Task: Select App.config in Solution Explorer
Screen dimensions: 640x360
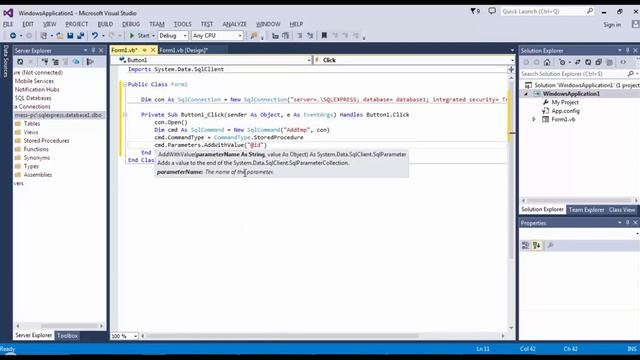Action: click(x=565, y=111)
